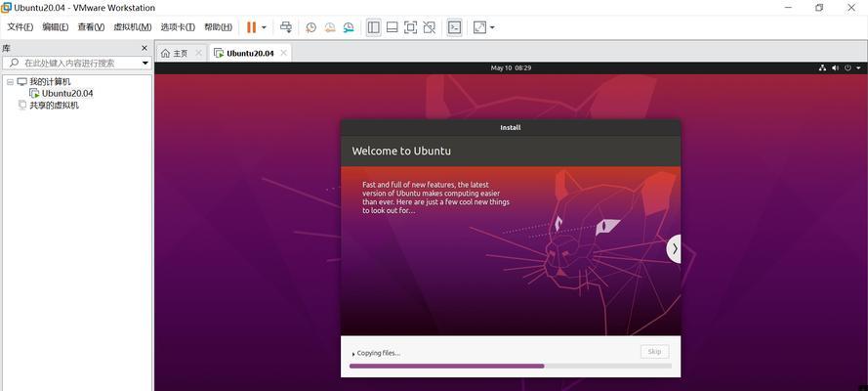Click the installation progress bar
The width and height of the screenshot is (868, 391).
click(511, 367)
